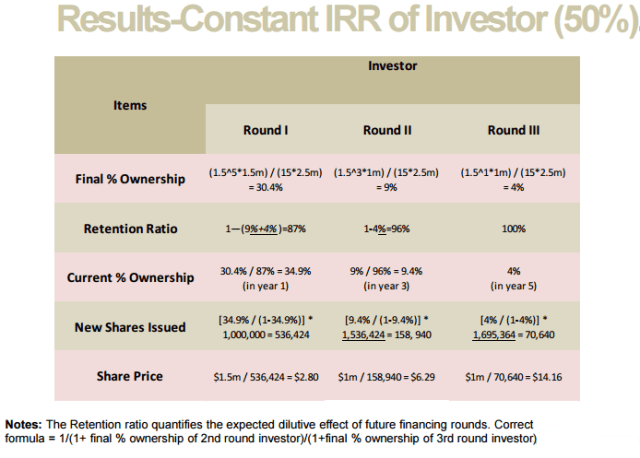Click the 87% retention ratio cell
Image resolution: width=640 pixels, height=458 pixels.
coord(265,229)
